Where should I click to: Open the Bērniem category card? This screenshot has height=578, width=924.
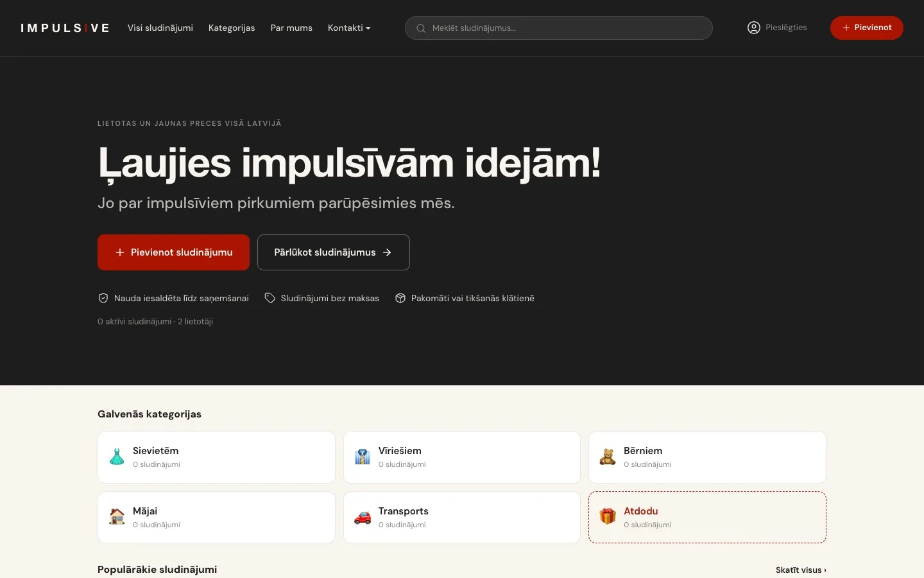707,457
